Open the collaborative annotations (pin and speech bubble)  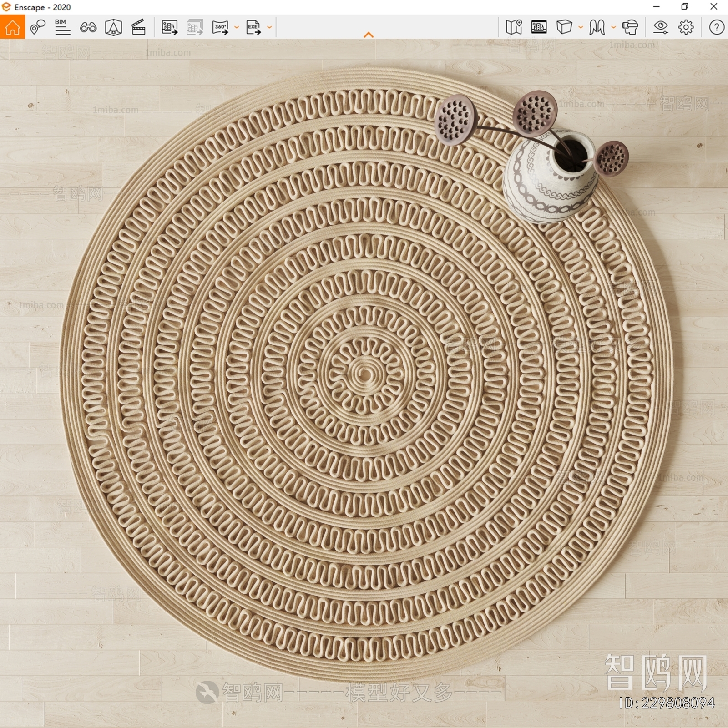(38, 27)
